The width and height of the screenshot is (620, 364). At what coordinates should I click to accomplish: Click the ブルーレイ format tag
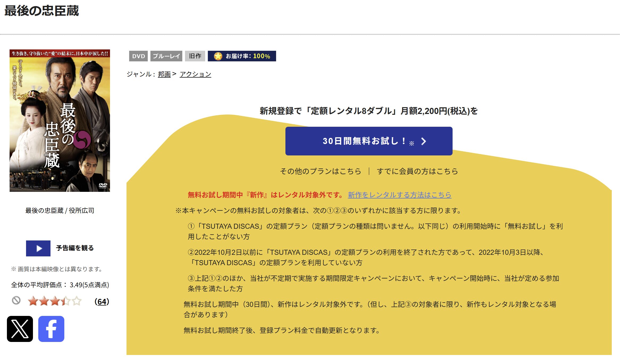click(166, 56)
